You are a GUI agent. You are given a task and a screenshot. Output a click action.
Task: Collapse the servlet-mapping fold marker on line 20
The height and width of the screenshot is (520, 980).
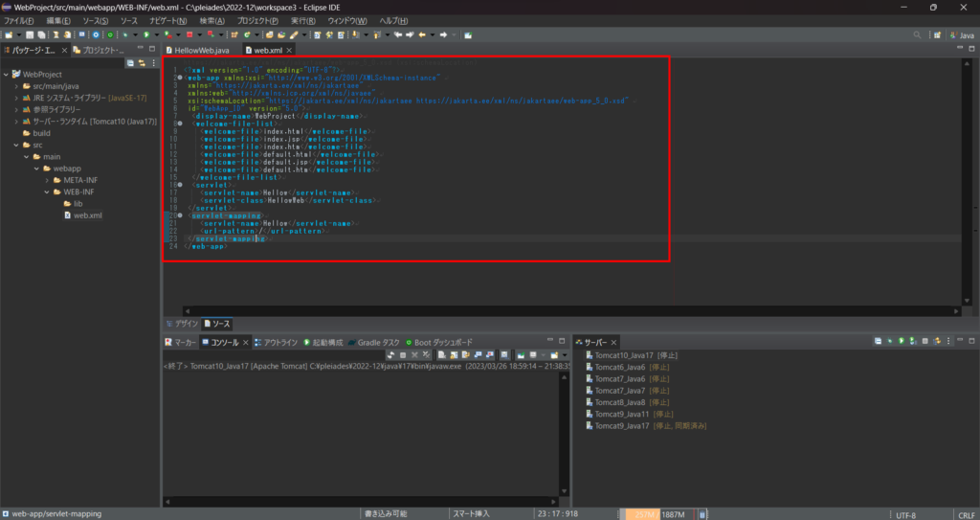click(x=179, y=215)
